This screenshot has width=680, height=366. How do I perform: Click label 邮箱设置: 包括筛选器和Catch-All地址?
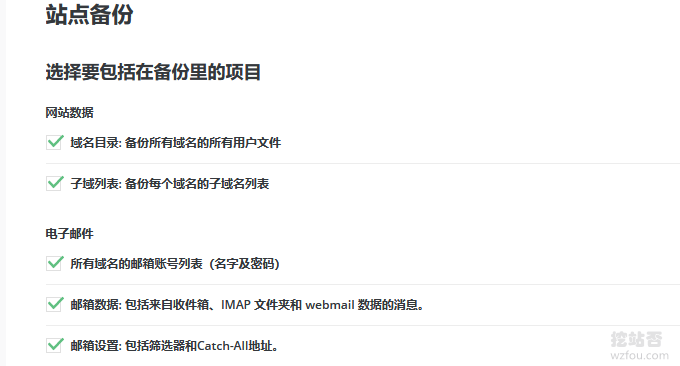pos(174,346)
